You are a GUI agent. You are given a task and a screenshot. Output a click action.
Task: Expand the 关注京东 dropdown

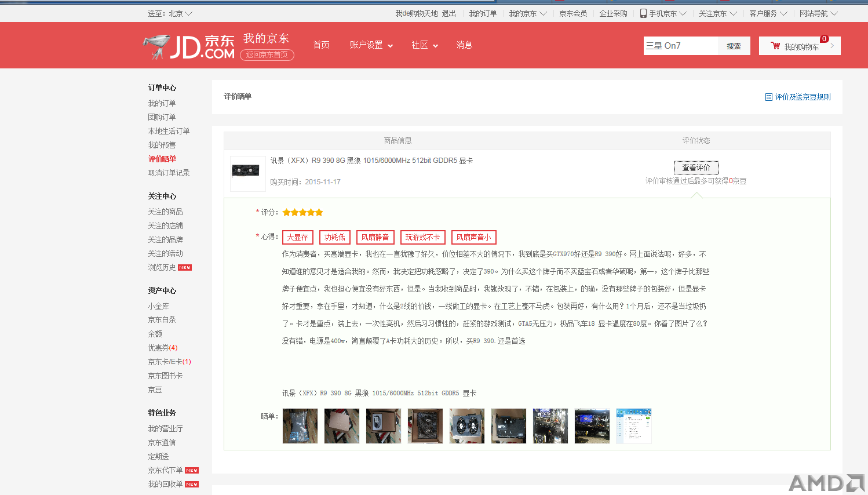(x=718, y=13)
